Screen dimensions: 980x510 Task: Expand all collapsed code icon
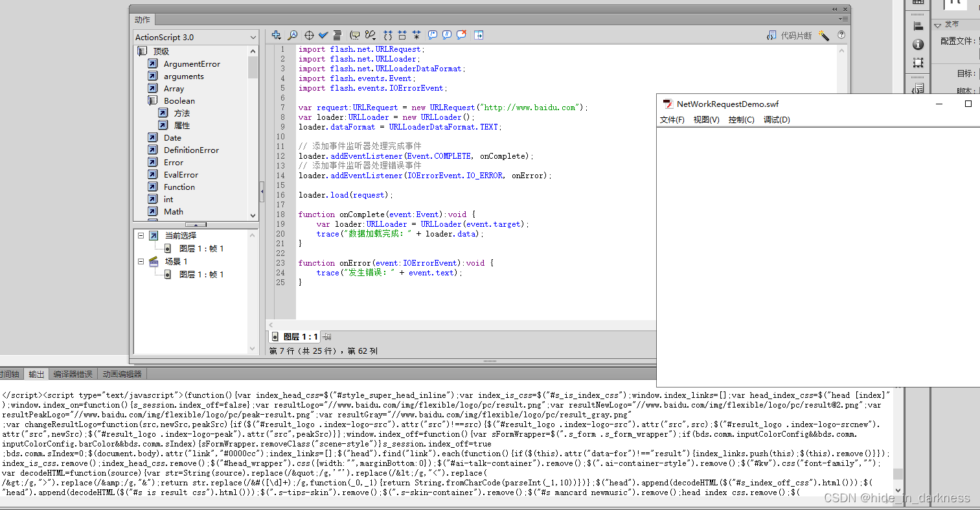[416, 35]
